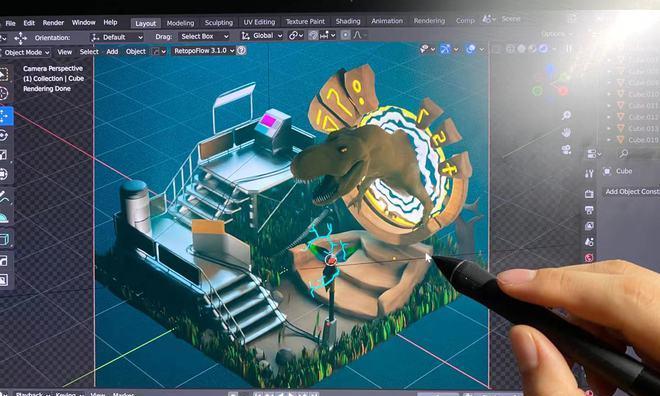This screenshot has width=660, height=396.
Task: Open the Window menu
Action: click(x=83, y=22)
